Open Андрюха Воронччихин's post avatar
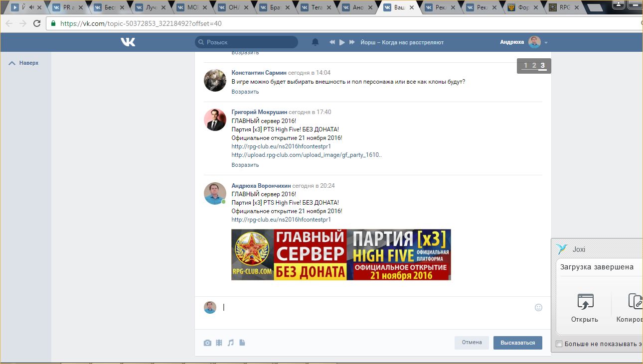Viewport: 643px width, 364px height. coord(215,193)
